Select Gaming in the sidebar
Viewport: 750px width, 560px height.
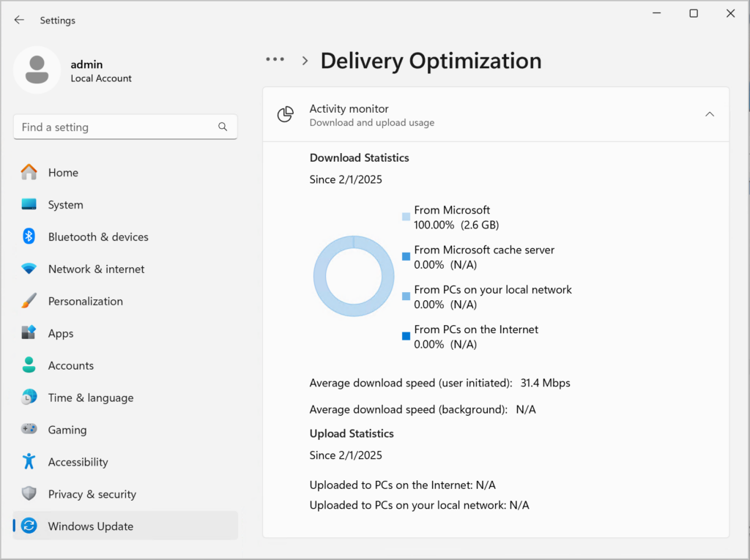pyautogui.click(x=125, y=430)
